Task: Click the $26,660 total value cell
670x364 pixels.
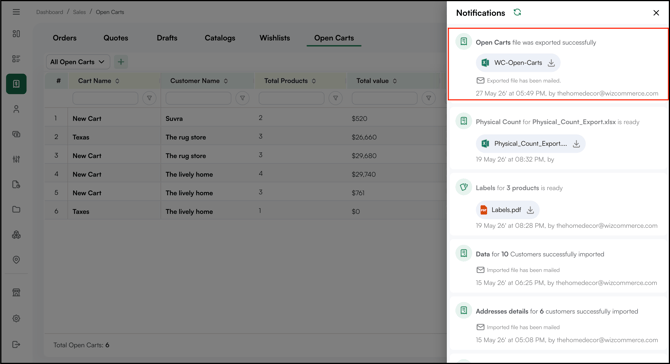Action: coord(364,137)
